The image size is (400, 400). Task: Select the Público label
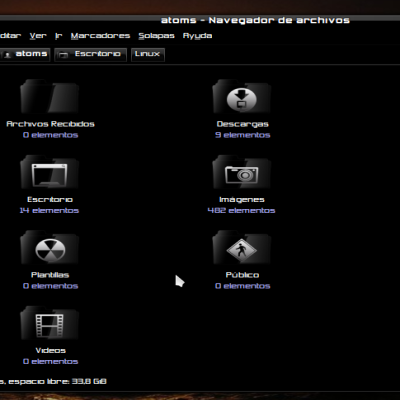(x=242, y=275)
